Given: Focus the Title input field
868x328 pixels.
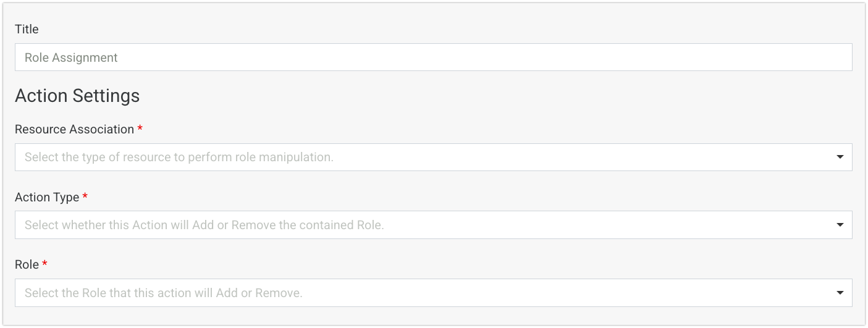Looking at the screenshot, I should point(432,57).
